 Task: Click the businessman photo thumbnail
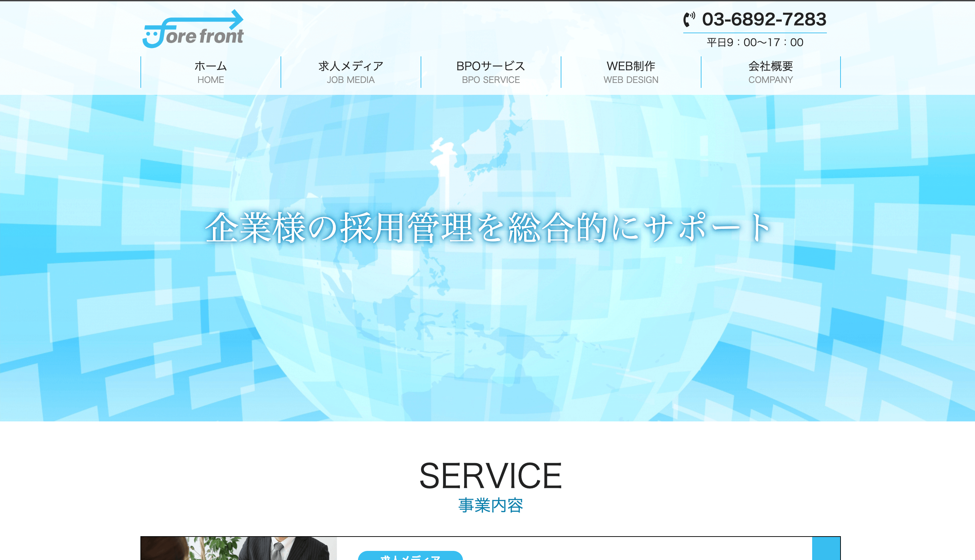coord(238,549)
